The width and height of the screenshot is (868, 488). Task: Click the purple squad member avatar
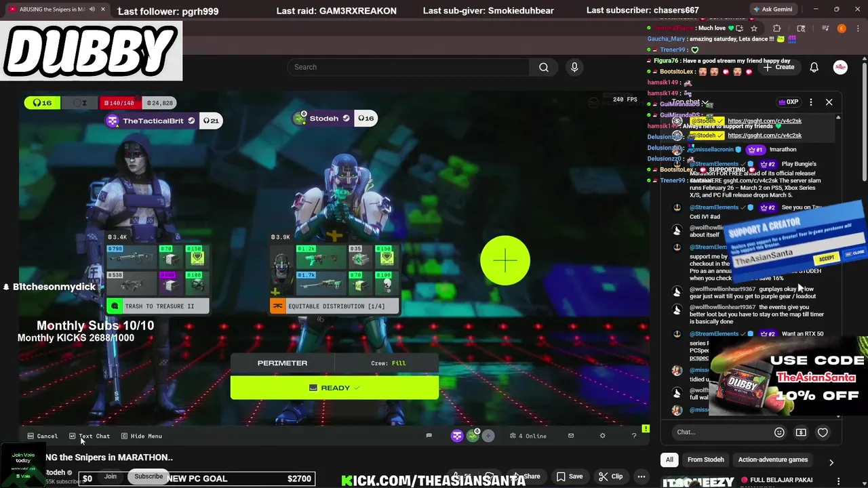tap(457, 436)
